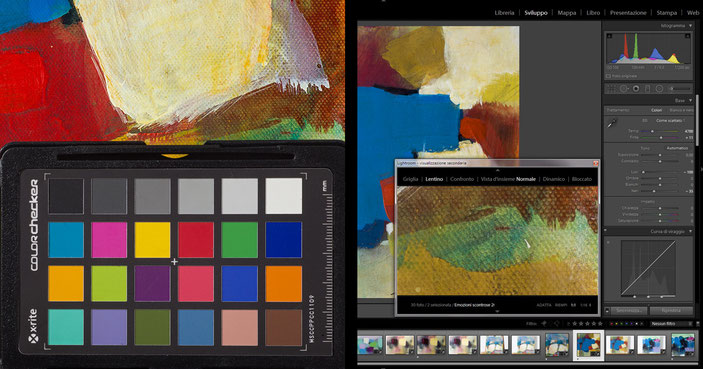Open the Nessun filtro dropdown
The width and height of the screenshot is (703, 369).
point(672,324)
